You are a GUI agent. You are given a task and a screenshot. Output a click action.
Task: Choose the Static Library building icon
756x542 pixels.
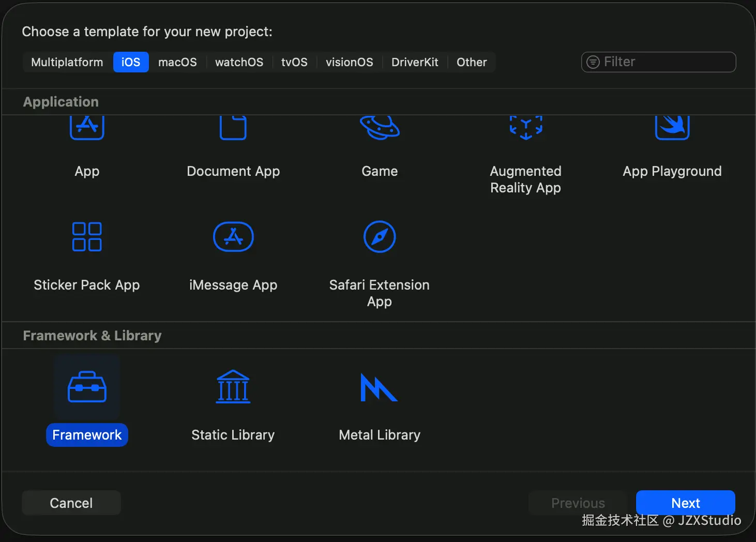coord(233,387)
